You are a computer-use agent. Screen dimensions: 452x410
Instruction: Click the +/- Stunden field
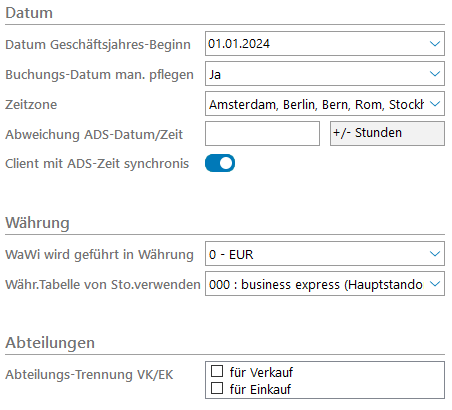(x=387, y=133)
